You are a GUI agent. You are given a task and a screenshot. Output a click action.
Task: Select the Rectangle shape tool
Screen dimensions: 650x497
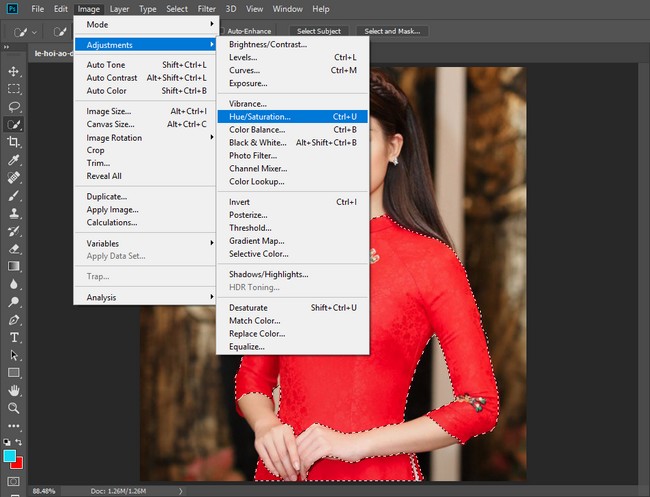(x=14, y=373)
